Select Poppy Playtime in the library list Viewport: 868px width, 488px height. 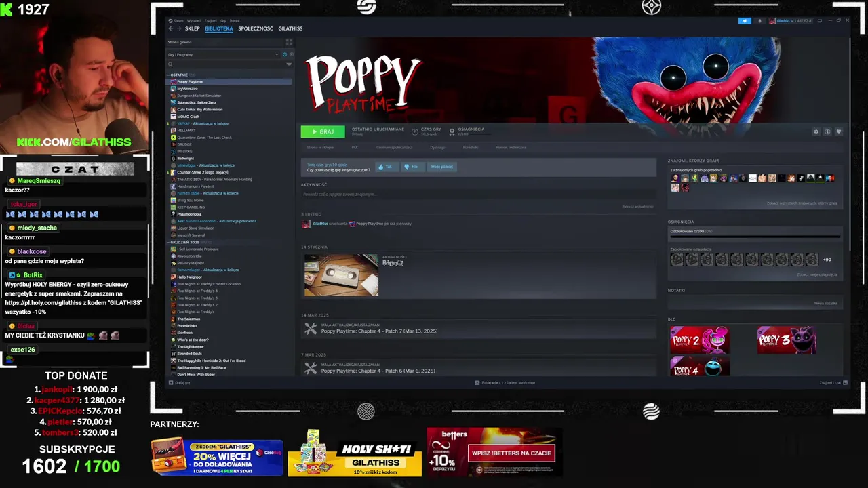(x=229, y=81)
